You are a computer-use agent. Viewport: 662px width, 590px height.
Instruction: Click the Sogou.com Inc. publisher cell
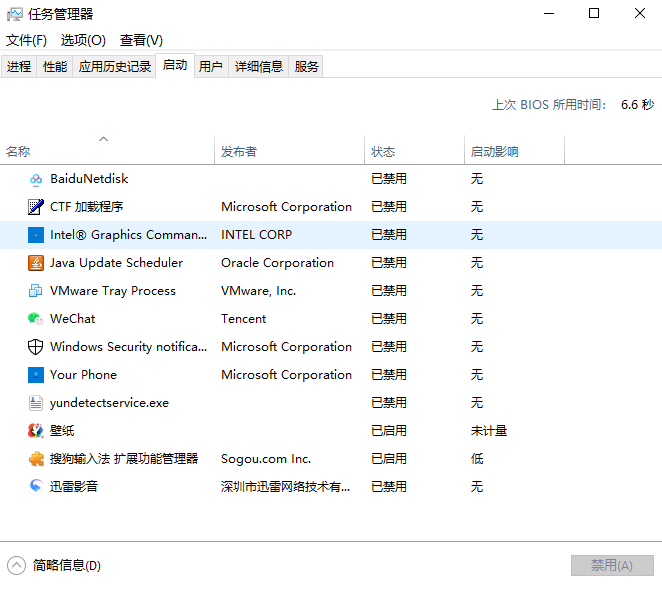266,459
